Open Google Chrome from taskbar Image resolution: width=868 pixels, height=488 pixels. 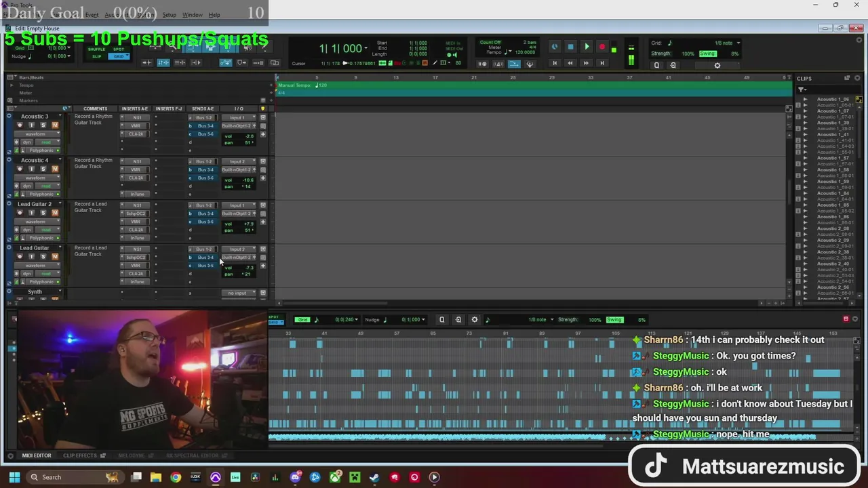[x=176, y=477]
